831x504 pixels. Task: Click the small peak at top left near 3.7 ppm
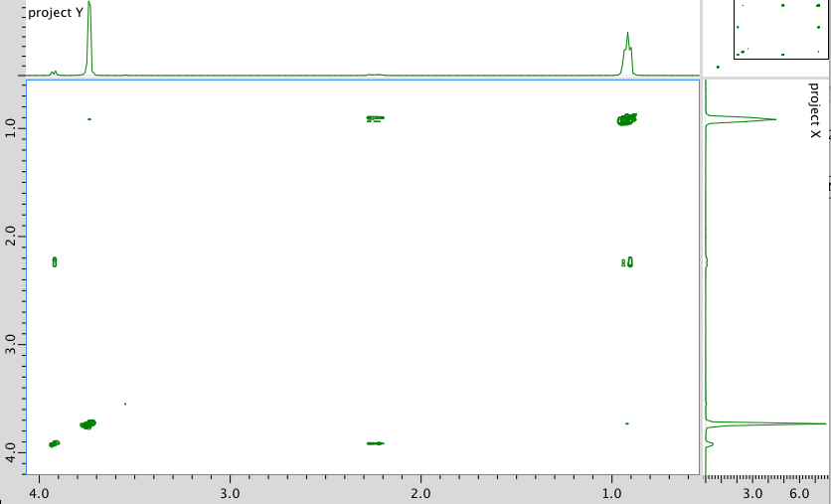(x=89, y=119)
